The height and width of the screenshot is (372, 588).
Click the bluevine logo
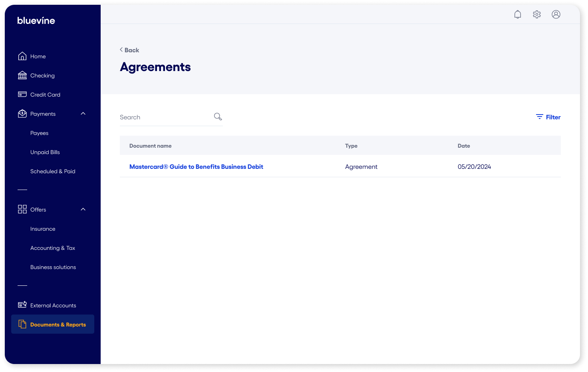(36, 20)
